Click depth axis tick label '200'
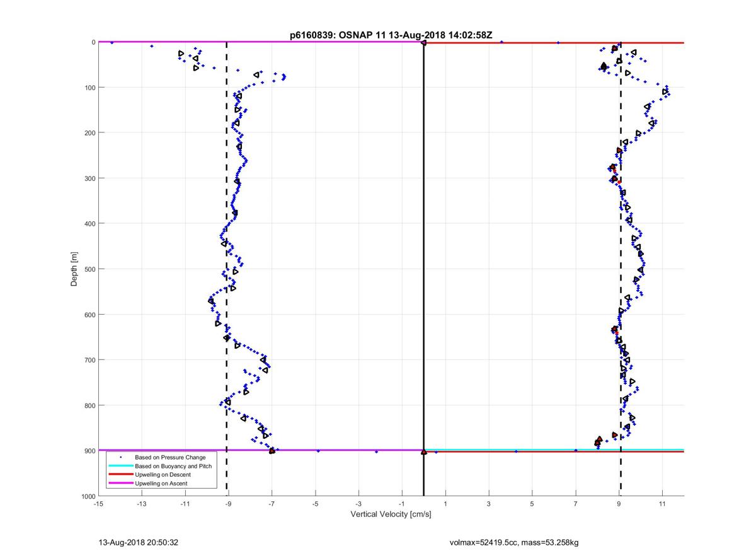756x558 pixels. point(89,132)
